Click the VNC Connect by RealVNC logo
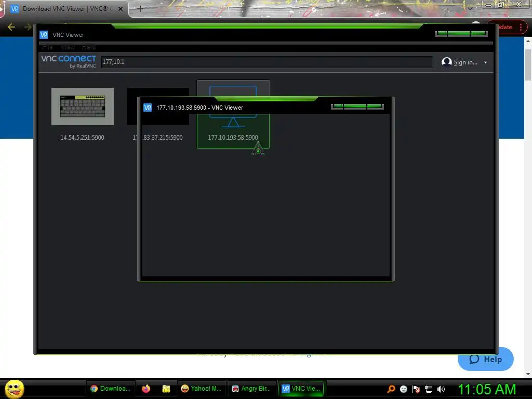Screen dimensions: 532x399 click(x=69, y=61)
